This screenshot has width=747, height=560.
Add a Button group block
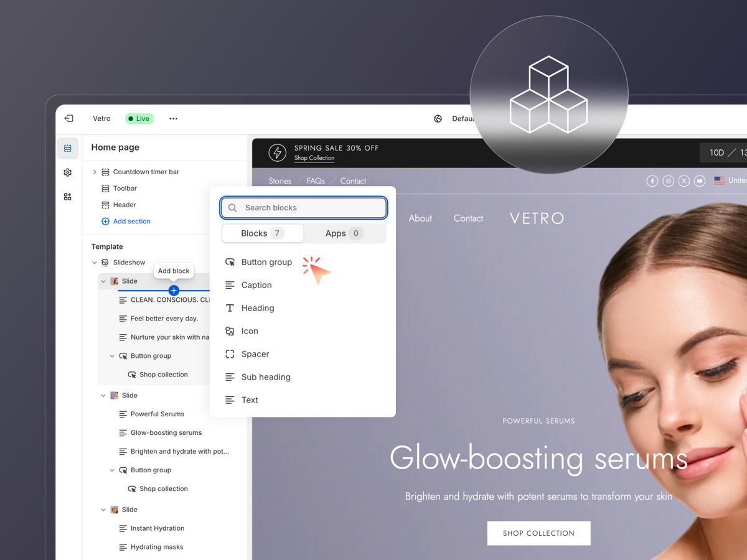coord(266,262)
